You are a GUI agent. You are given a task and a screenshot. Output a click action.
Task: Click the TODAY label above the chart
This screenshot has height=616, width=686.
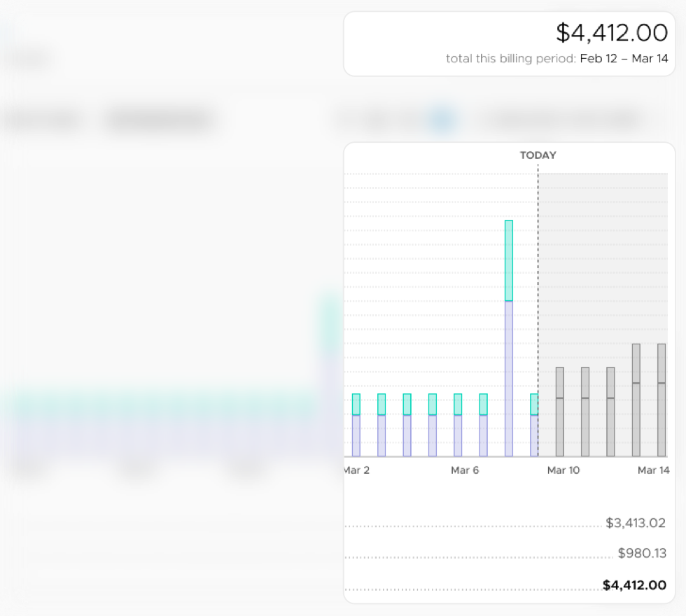[538, 155]
